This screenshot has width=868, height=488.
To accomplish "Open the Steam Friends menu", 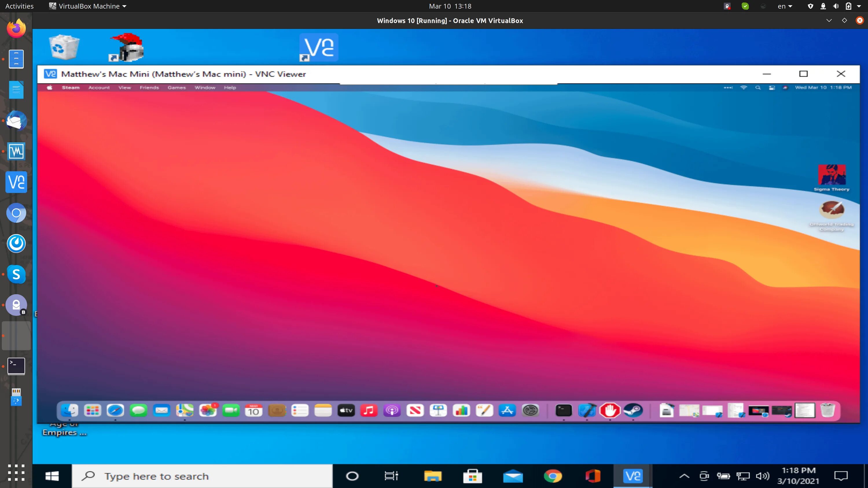I will [149, 88].
